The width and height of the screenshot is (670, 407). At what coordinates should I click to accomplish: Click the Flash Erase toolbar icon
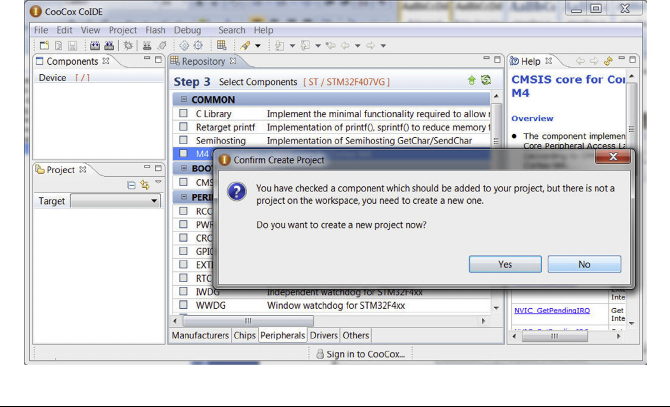click(162, 46)
